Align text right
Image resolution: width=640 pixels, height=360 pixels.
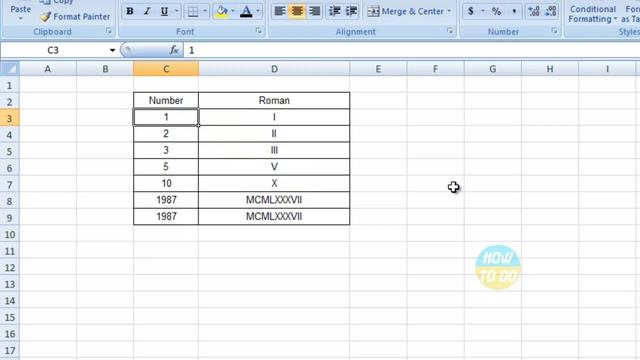(x=314, y=11)
